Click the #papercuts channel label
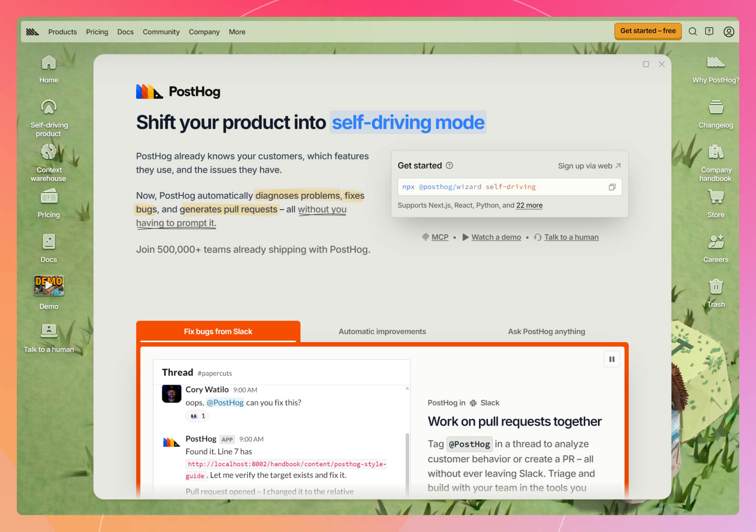The width and height of the screenshot is (756, 532). coord(215,373)
